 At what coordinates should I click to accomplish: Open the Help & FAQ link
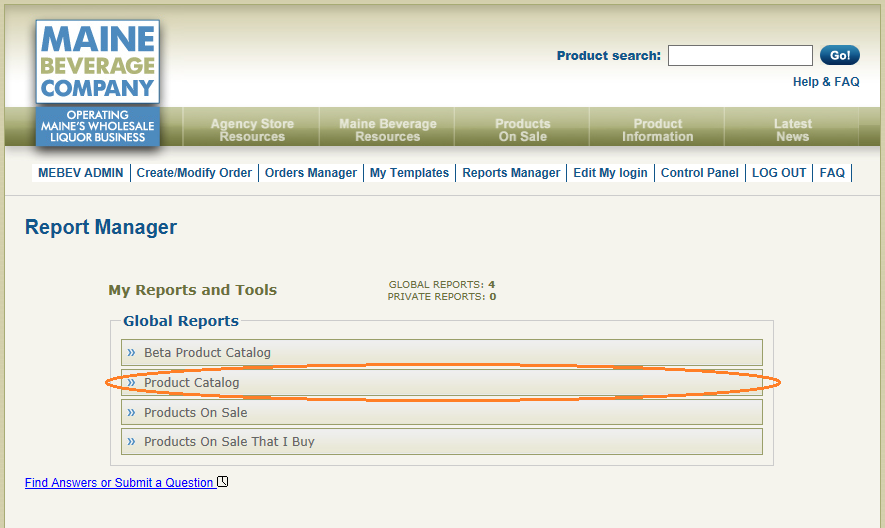[x=826, y=82]
